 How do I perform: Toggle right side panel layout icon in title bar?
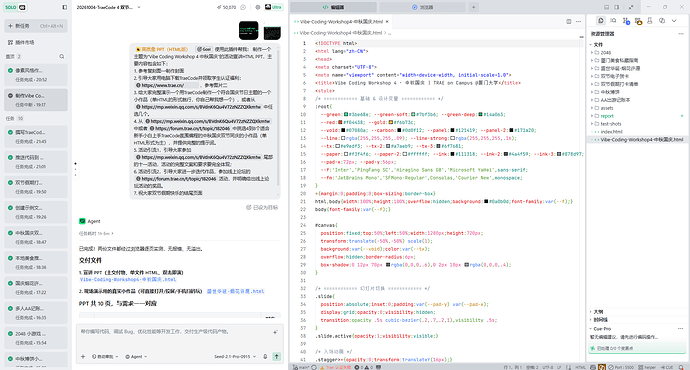(x=617, y=7)
